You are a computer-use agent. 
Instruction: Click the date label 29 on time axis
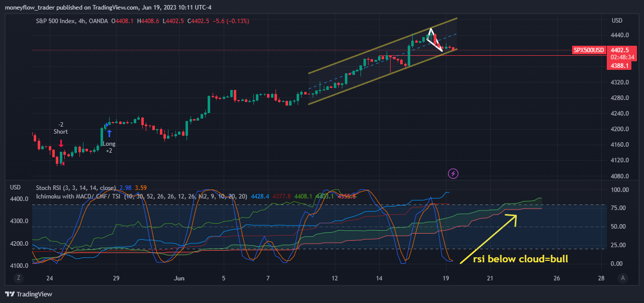tap(116, 278)
